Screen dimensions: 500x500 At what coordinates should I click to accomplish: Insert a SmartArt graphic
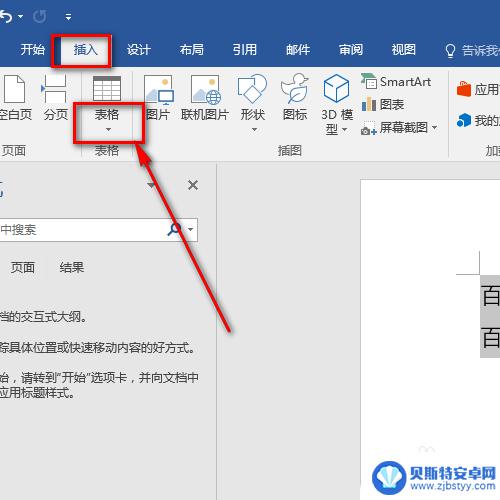click(396, 82)
